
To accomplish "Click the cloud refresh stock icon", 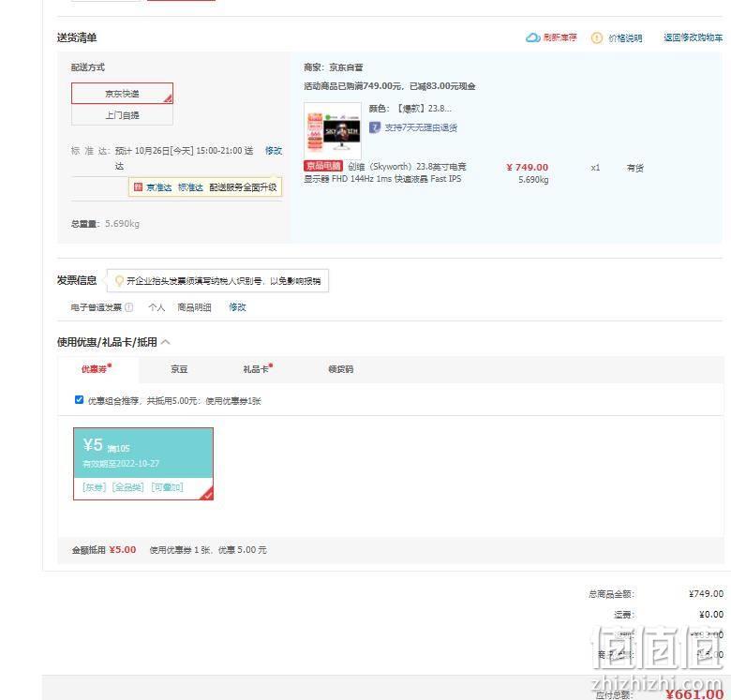I will pyautogui.click(x=532, y=37).
